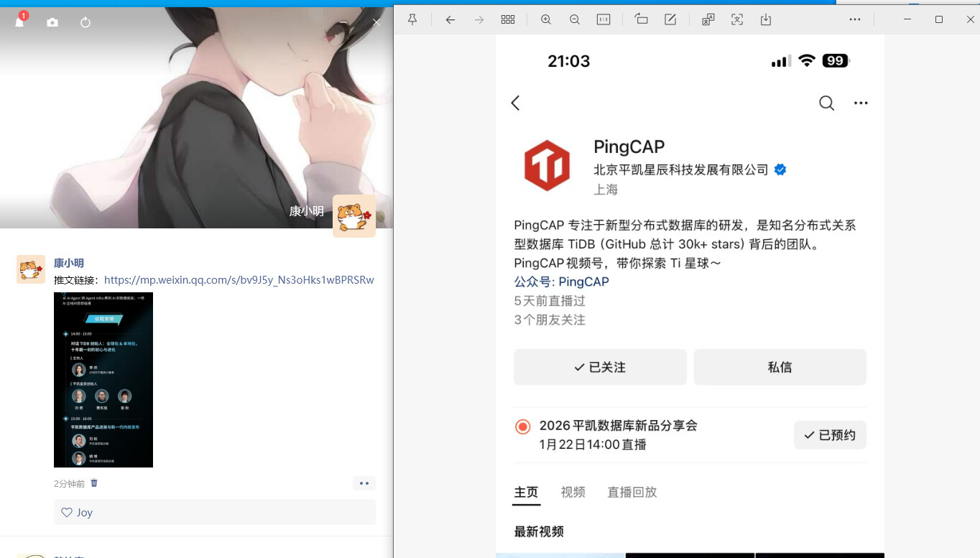The image size is (980, 558).
Task: Switch to the 视频 tab
Action: pos(573,492)
